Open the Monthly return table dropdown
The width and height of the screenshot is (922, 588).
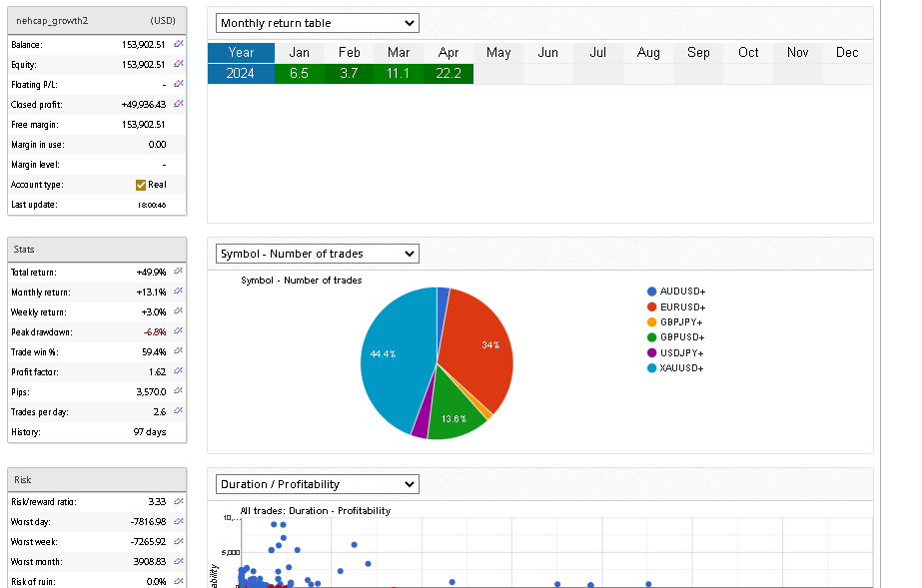coord(318,23)
